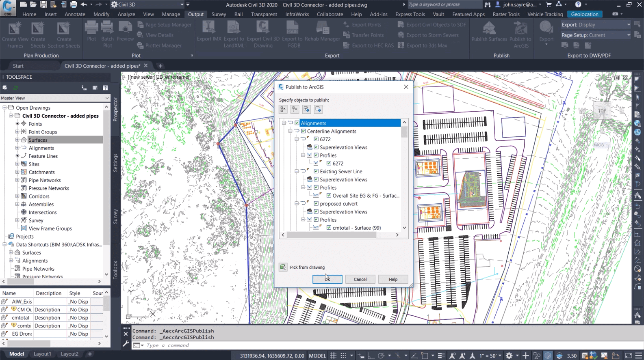
Task: Click the Publish to ArcGIS ribbon icon
Action: tap(520, 28)
